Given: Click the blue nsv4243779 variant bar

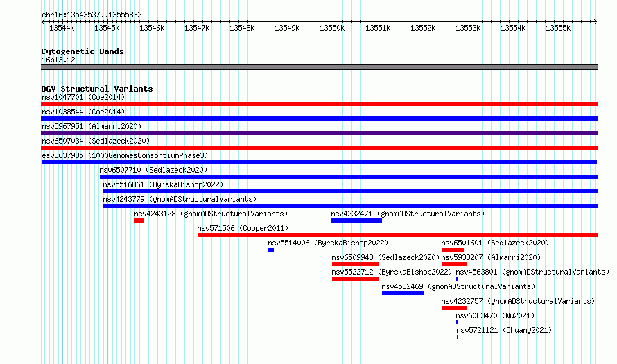Looking at the screenshot, I should tap(350, 206).
